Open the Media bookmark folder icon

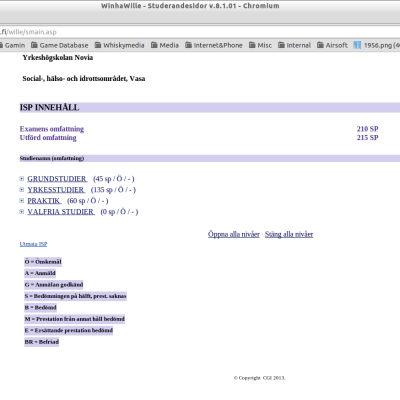154,45
